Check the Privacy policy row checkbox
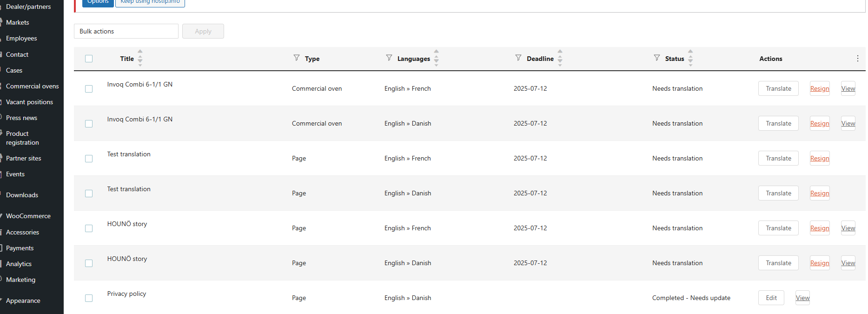This screenshot has width=868, height=314. pyautogui.click(x=89, y=298)
